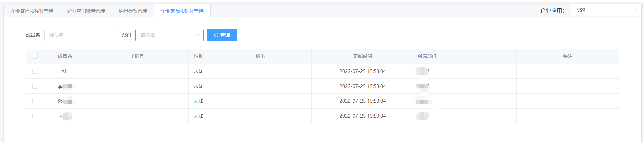Click the 企业应用 dropdown chevron arrow

pyautogui.click(x=636, y=10)
